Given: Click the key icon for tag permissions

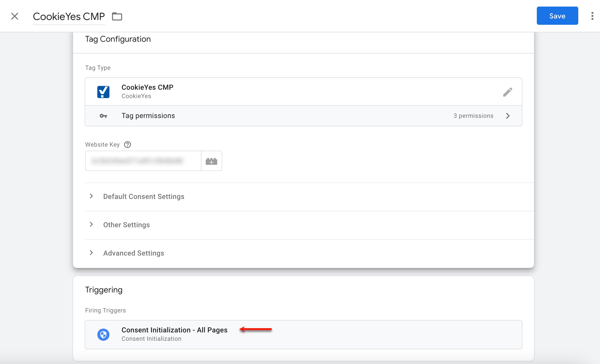Looking at the screenshot, I should 103,116.
